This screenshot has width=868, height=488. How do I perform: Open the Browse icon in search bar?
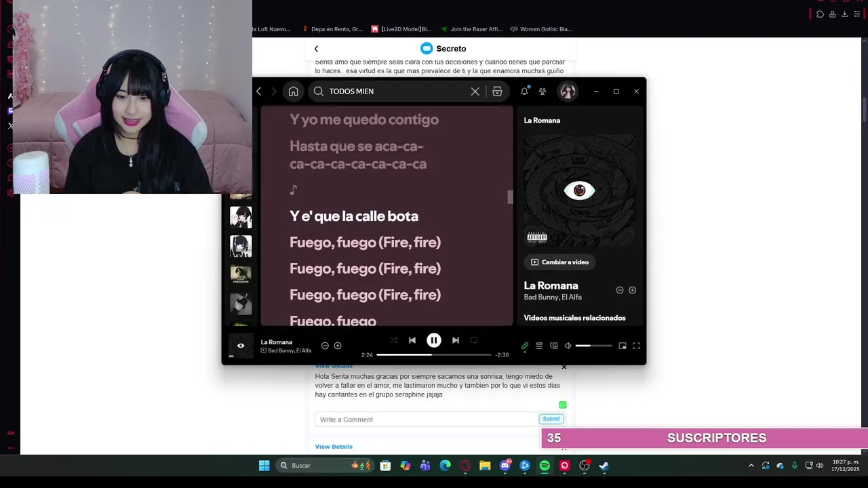point(497,91)
